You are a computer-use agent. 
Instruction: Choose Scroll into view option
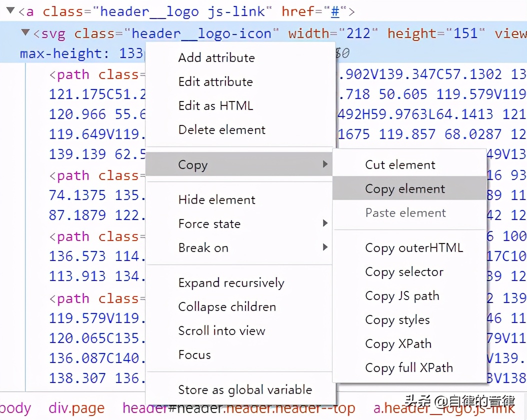221,330
